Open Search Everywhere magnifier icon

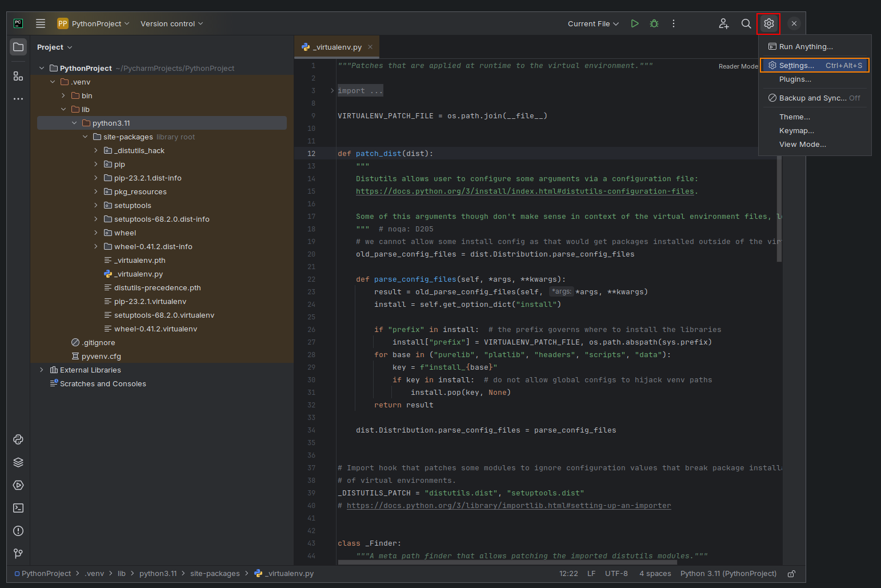[x=746, y=23]
